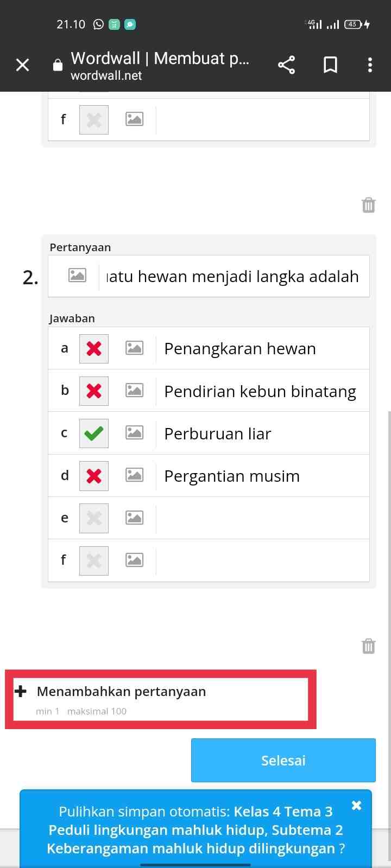The width and height of the screenshot is (391, 868).
Task: Add image to answer c Perburuan liar
Action: pyautogui.click(x=134, y=432)
